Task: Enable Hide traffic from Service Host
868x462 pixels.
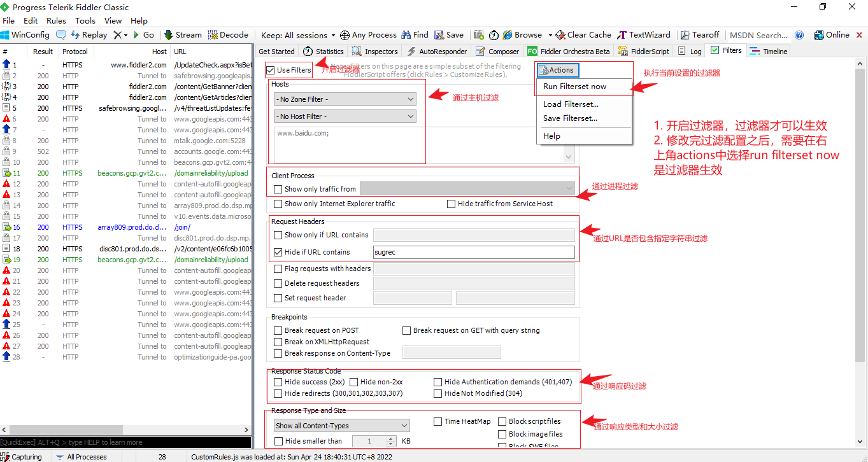Action: tap(452, 204)
